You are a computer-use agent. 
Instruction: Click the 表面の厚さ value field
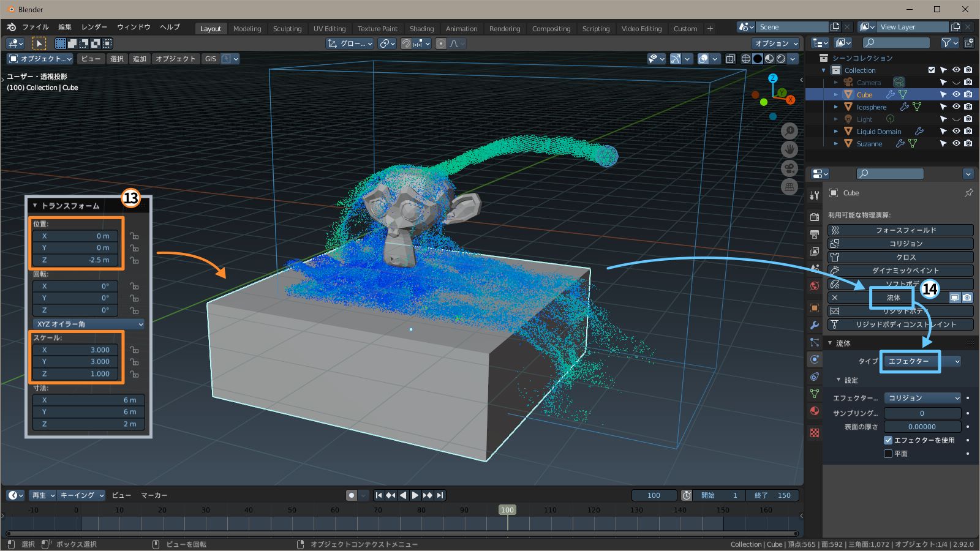coord(922,427)
